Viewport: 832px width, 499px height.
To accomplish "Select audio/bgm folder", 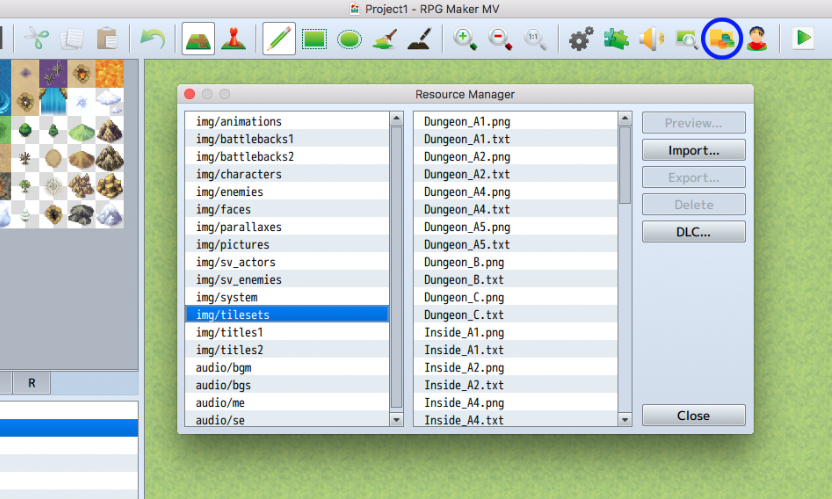I will tap(287, 367).
